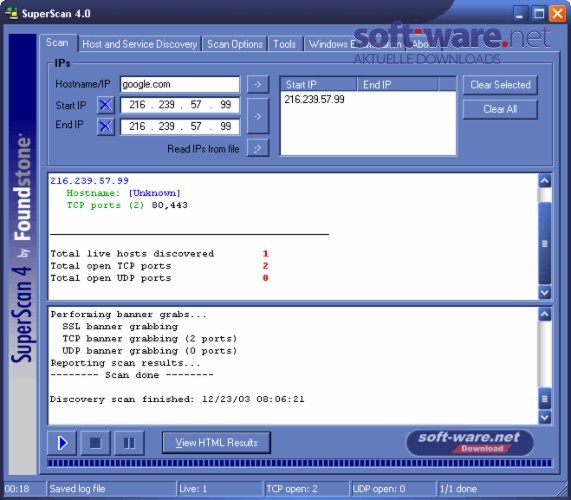Click the Hostname/IP field containing google.com

tap(180, 84)
